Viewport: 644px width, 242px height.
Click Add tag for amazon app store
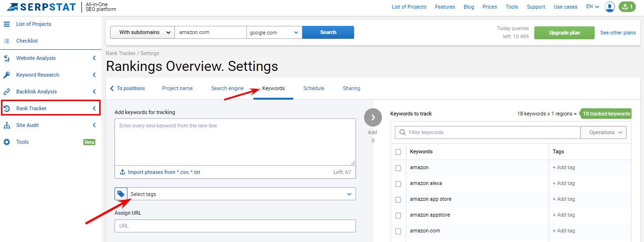564,199
